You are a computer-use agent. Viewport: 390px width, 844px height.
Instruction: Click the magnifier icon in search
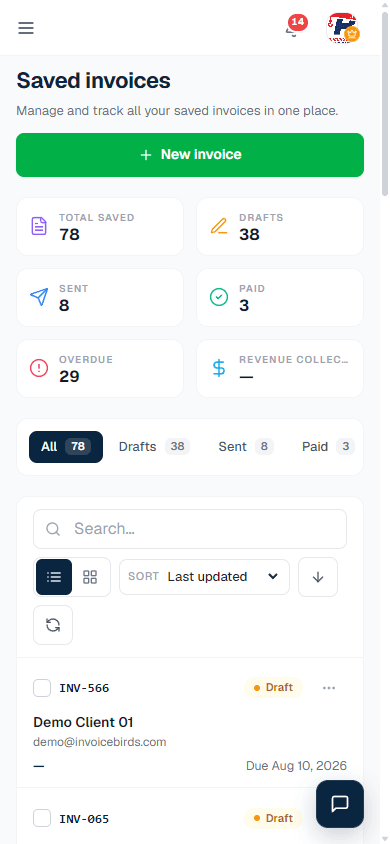click(53, 529)
